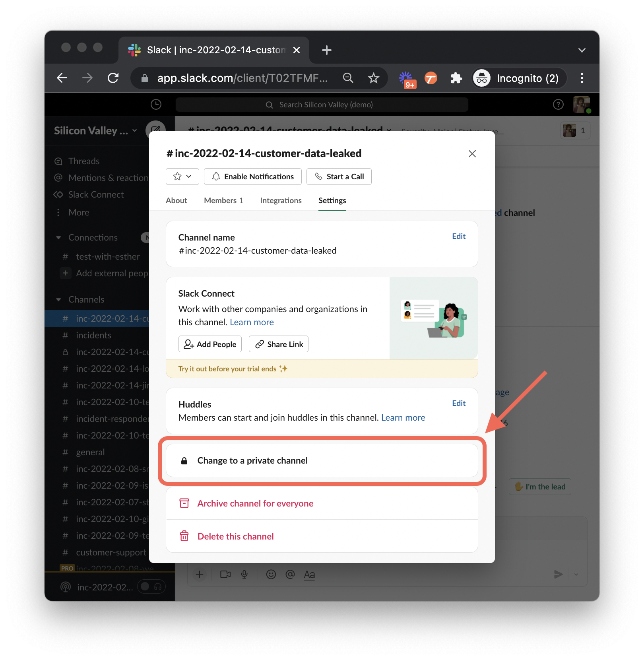Edit the Huddles setting
Viewport: 644px width, 660px height.
click(x=459, y=403)
